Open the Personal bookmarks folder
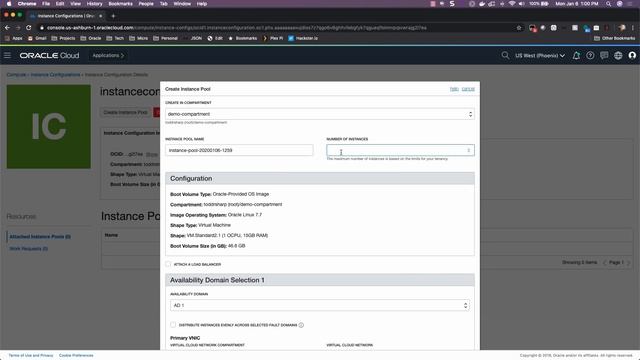Screen dimensions: 640x360 pos(165,38)
